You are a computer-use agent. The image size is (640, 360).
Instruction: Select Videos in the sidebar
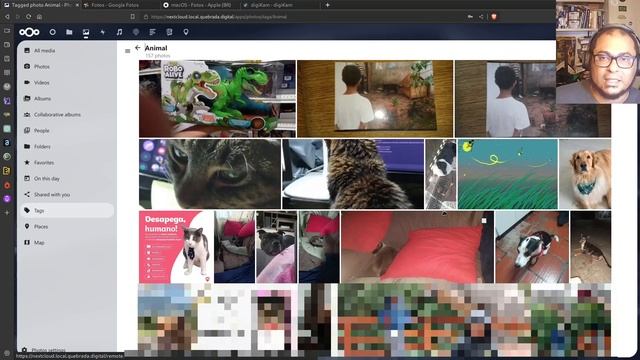coord(67,82)
